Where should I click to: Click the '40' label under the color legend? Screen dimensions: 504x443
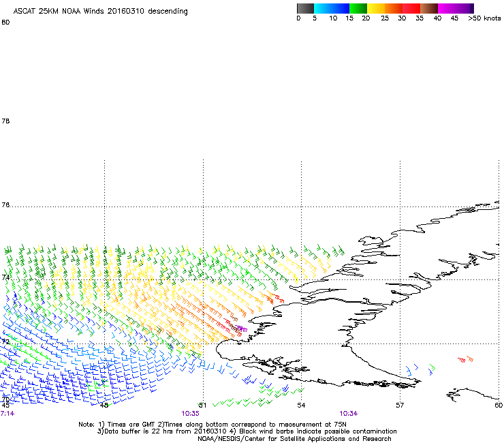click(437, 18)
